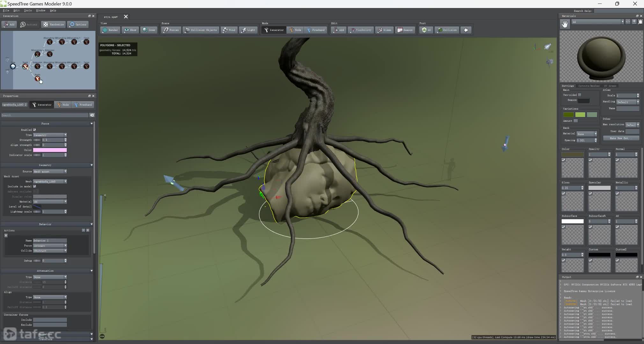Viewport: 644px width, 344px height.
Task: Click the Variations Amount slider
Action: 586,121
